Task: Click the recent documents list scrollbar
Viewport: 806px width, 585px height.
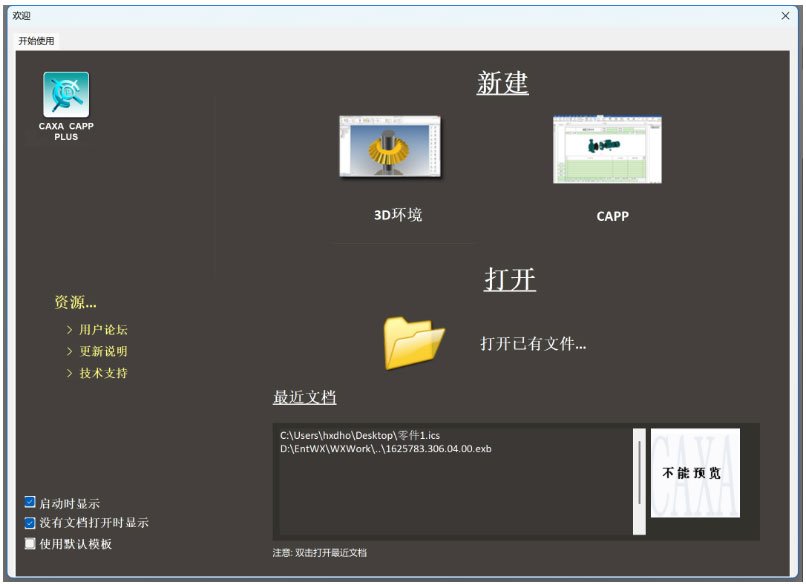Action: coord(639,481)
